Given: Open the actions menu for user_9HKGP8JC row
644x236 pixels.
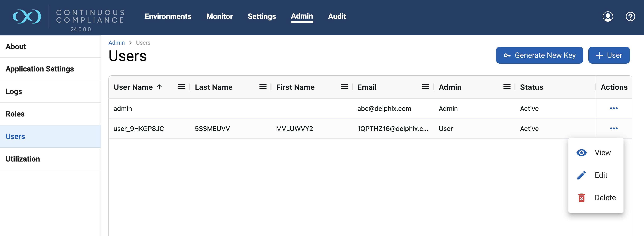Looking at the screenshot, I should coord(614,128).
